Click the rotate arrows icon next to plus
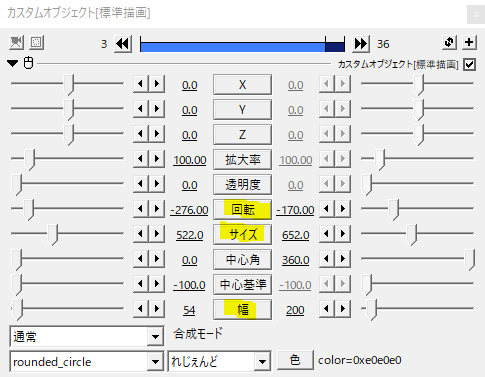485x377 pixels. [x=449, y=43]
